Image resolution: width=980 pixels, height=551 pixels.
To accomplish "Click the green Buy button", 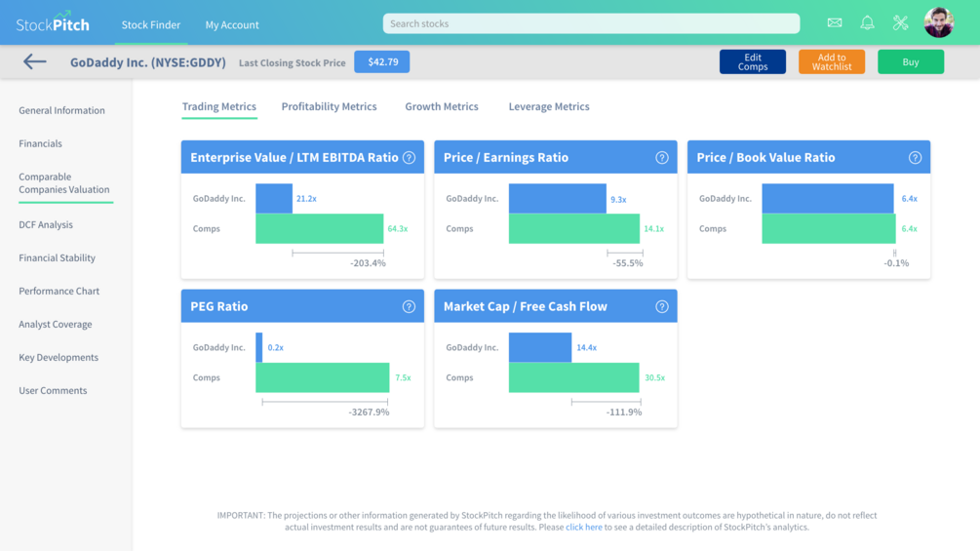I will (911, 61).
